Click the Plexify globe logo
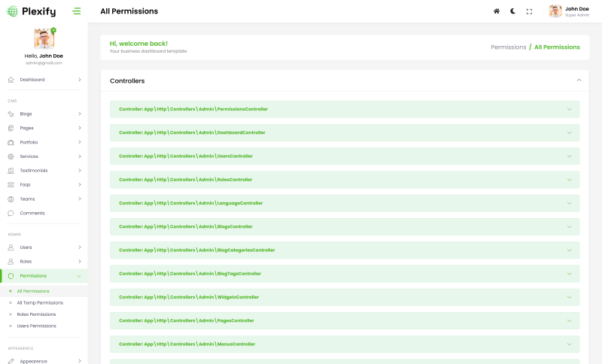 (x=12, y=11)
